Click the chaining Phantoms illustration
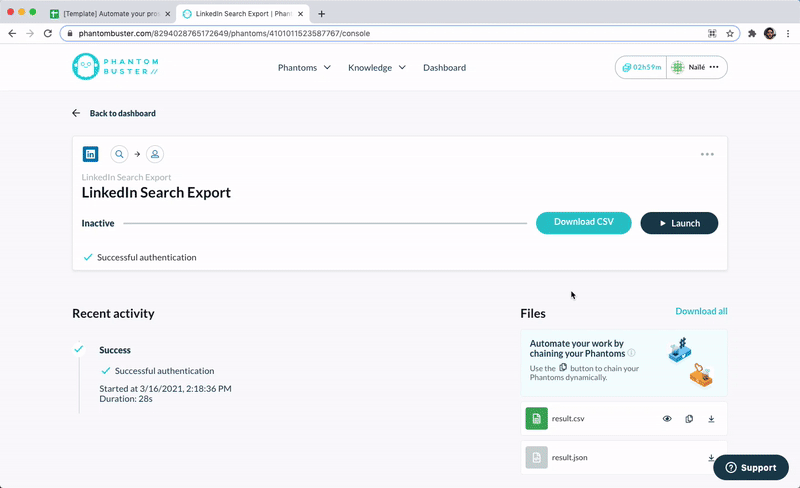 pos(691,362)
